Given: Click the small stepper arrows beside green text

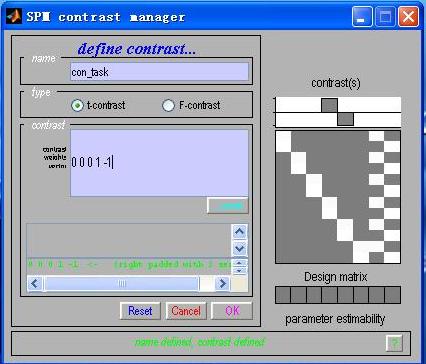Looking at the screenshot, I should (239, 267).
